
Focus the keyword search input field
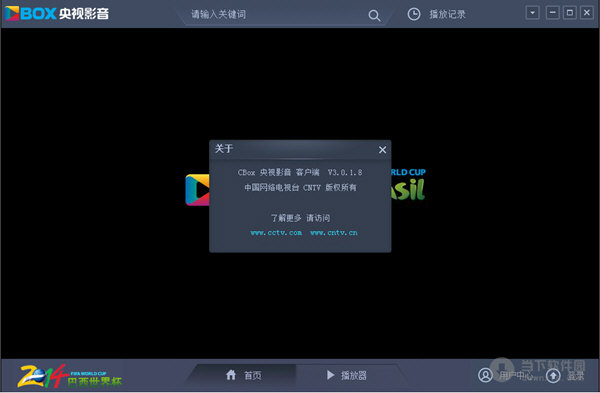(x=276, y=15)
